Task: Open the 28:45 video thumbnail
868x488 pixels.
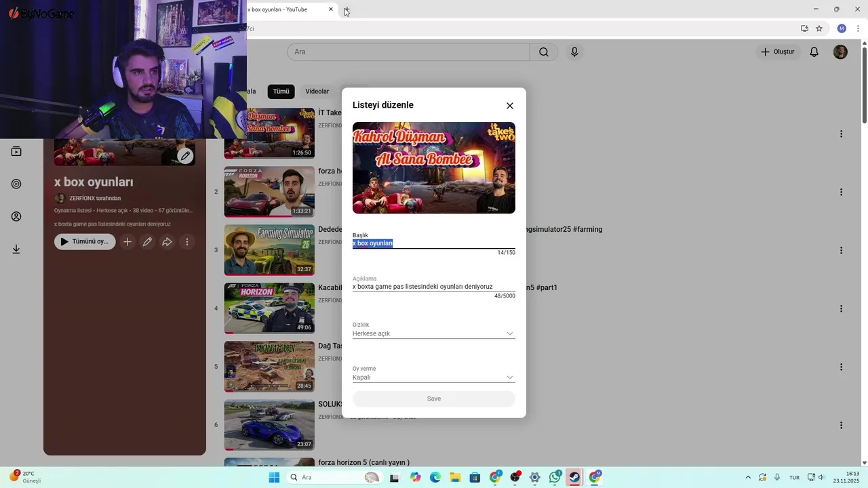Action: click(269, 367)
